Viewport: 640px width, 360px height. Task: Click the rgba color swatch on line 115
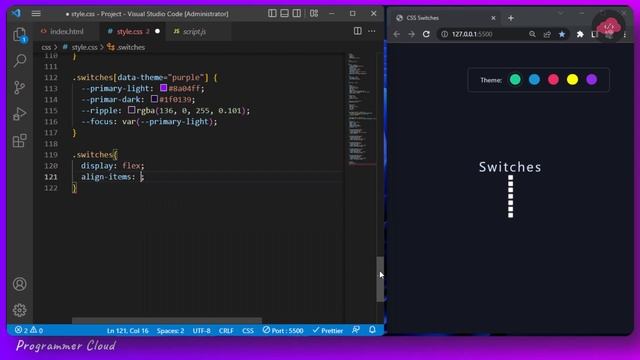coord(131,110)
